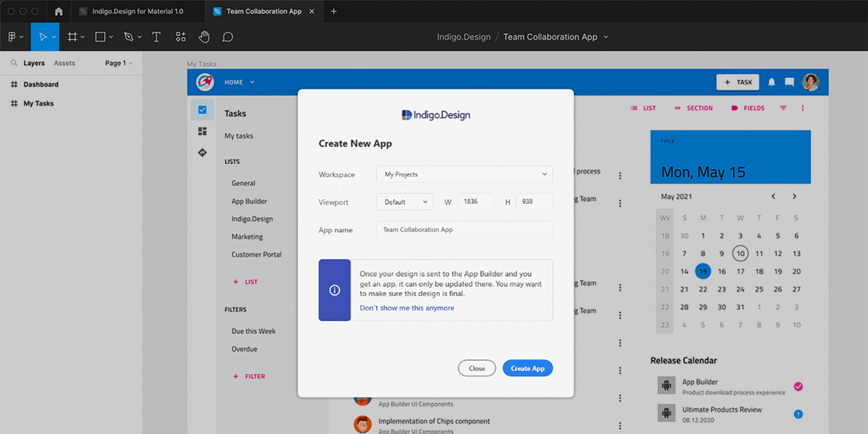Image resolution: width=868 pixels, height=434 pixels.
Task: Expand the Move tool options arrow
Action: coord(54,37)
